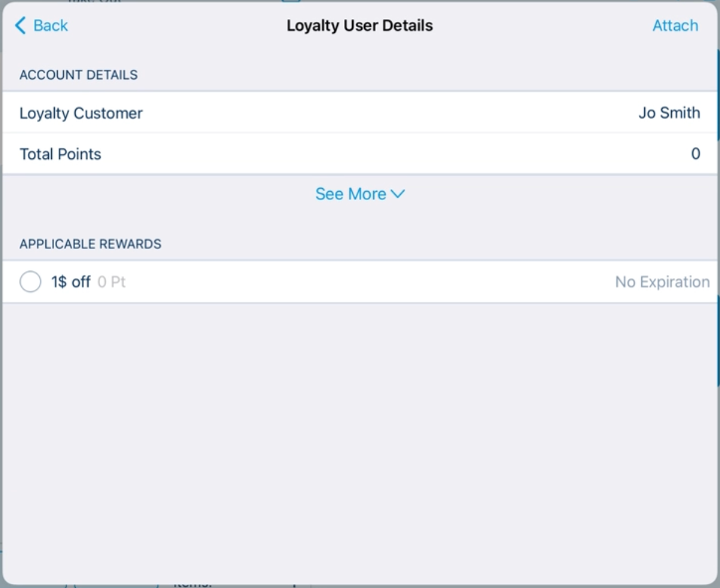Click the empty area below the rewards list

(x=360, y=441)
